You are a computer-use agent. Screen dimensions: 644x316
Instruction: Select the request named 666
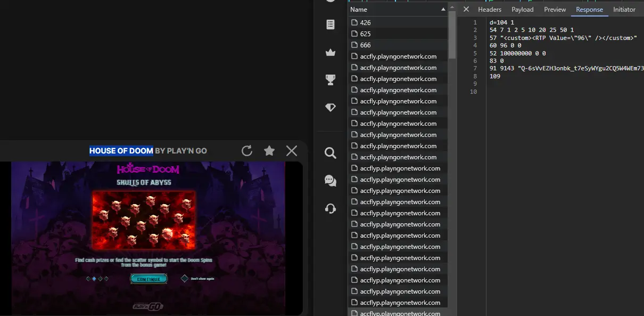[x=398, y=45]
